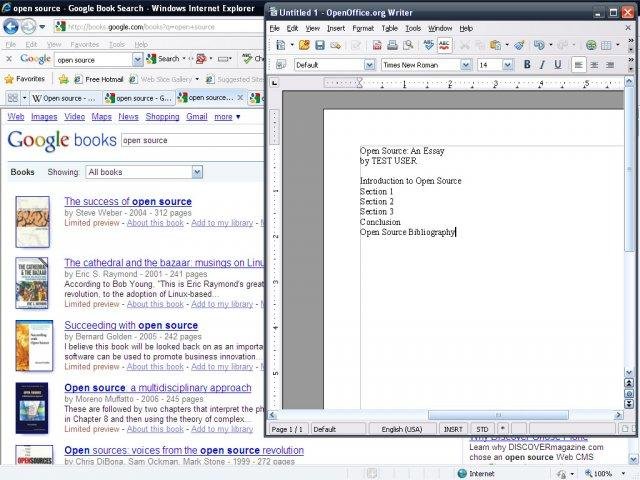Viewport: 640px width, 480px height.
Task: Click Free Hotmail favorites link
Action: click(99, 79)
